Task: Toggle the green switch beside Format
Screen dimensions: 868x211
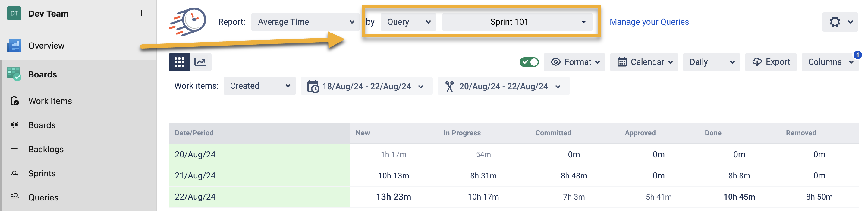Action: click(529, 62)
